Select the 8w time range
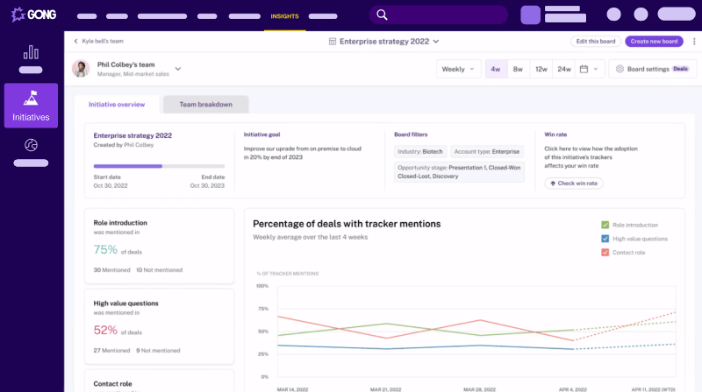Image resolution: width=702 pixels, height=392 pixels. [x=518, y=69]
